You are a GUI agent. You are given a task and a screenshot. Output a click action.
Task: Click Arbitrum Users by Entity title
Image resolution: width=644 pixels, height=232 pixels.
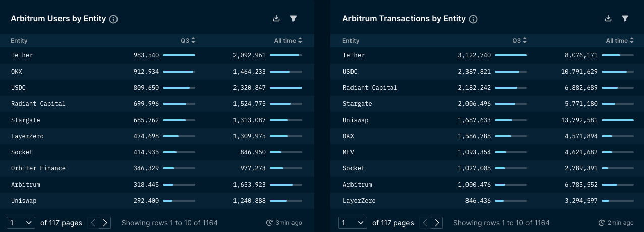click(x=58, y=19)
